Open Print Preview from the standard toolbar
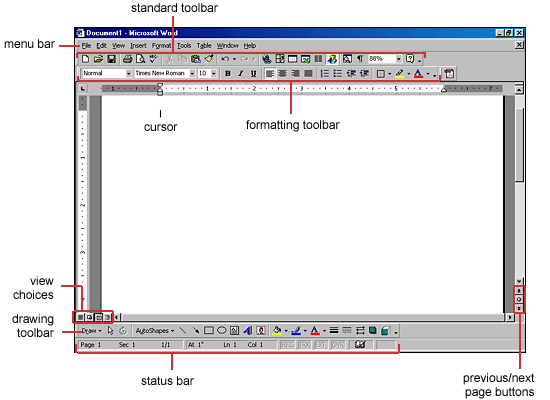Screen dimensions: 550x400 point(141,59)
